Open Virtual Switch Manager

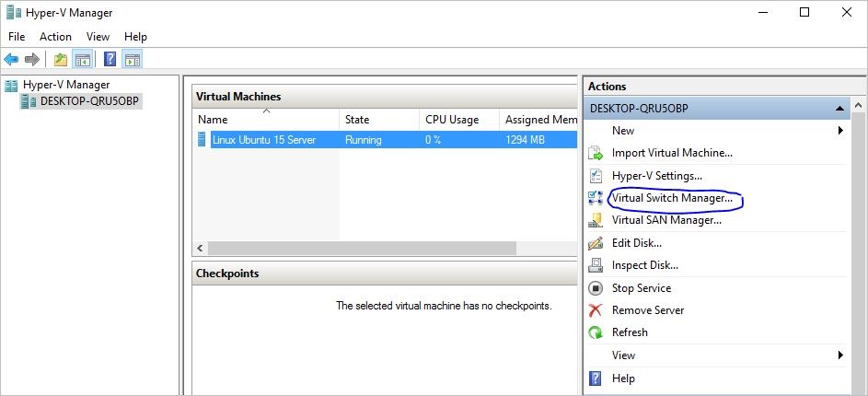(672, 198)
